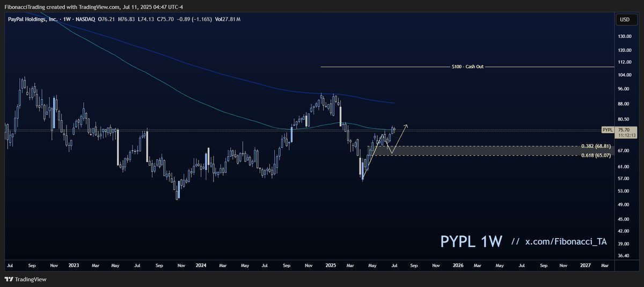This screenshot has height=287, width=644.
Task: Click the 2023 label on time axis
Action: click(x=74, y=266)
